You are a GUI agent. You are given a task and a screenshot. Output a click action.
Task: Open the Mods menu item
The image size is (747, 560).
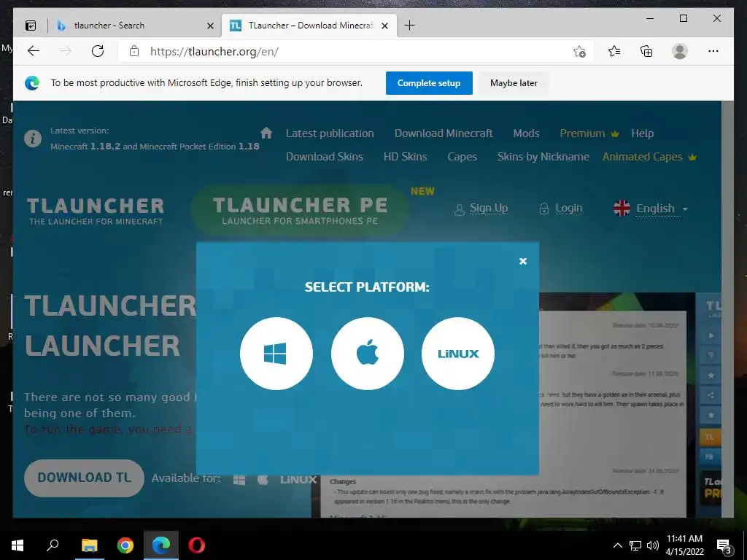(x=526, y=133)
